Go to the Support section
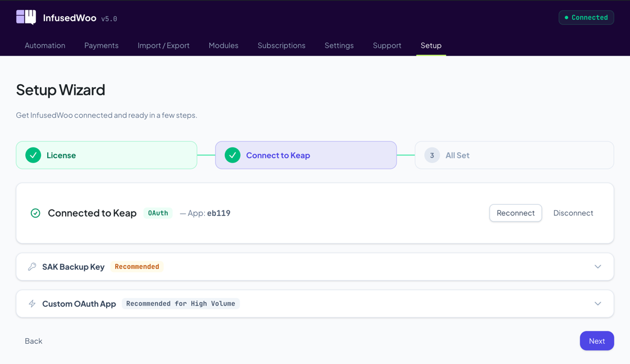Screen dimensions: 630x364 pyautogui.click(x=387, y=45)
